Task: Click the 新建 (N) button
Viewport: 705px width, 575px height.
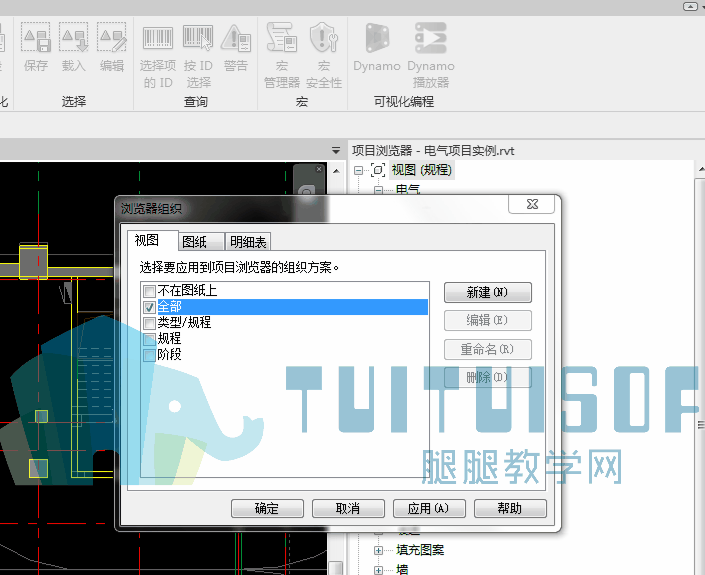Action: point(487,293)
